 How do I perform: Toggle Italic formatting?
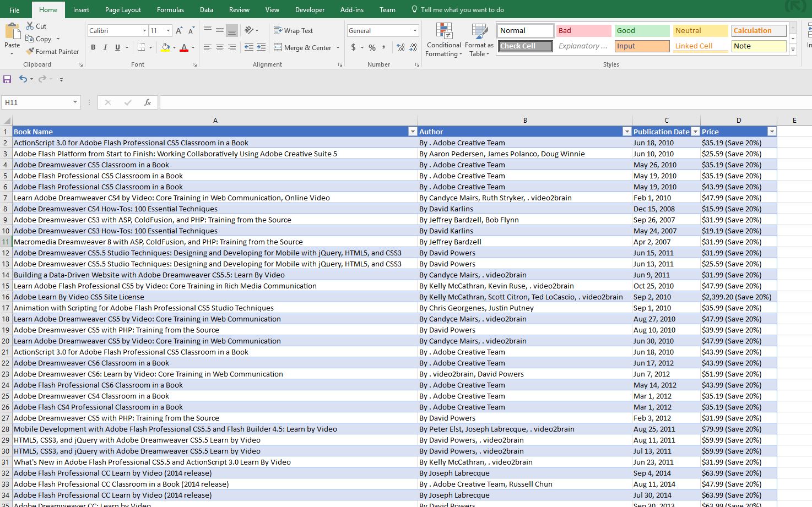click(x=105, y=47)
